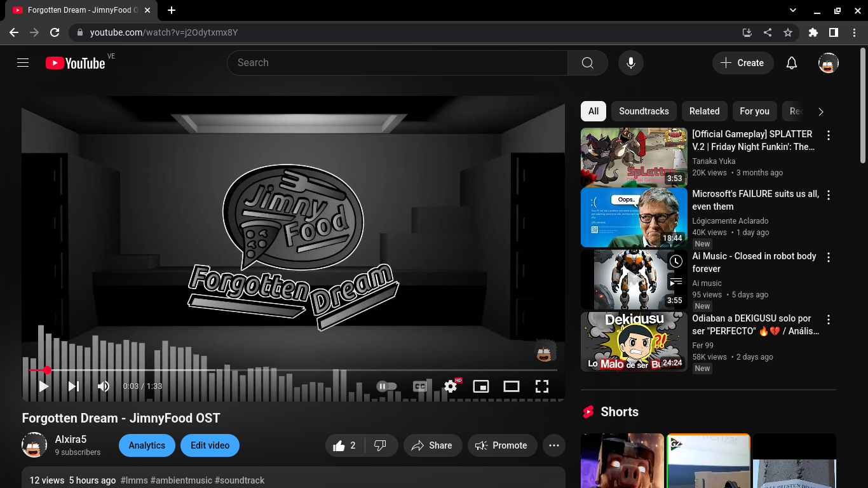Click the Edit video button
The width and height of the screenshot is (868, 488).
[x=210, y=445]
